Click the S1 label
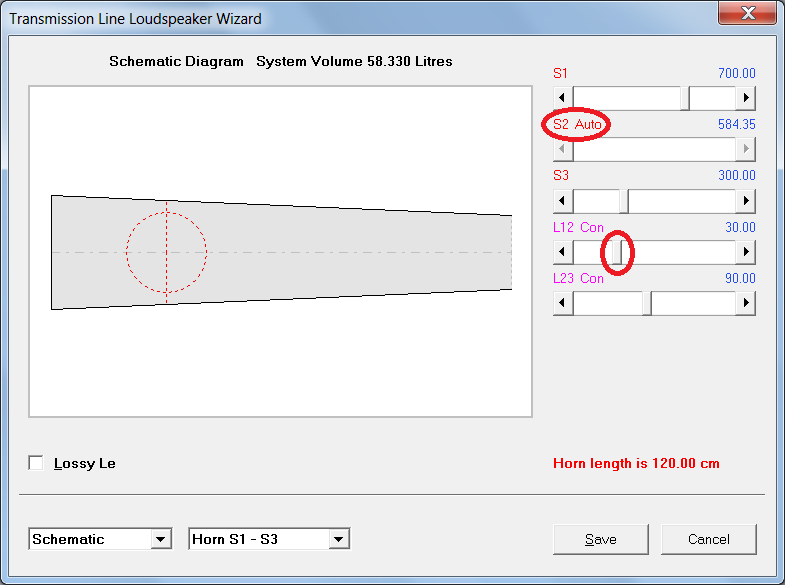This screenshot has height=585, width=785. tap(560, 74)
